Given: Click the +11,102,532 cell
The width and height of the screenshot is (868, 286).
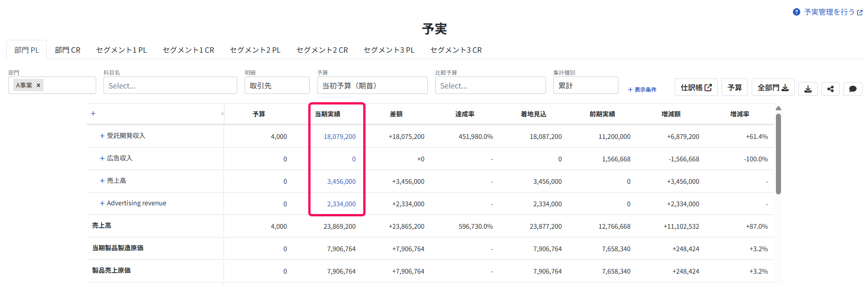Looking at the screenshot, I should coord(682,226).
